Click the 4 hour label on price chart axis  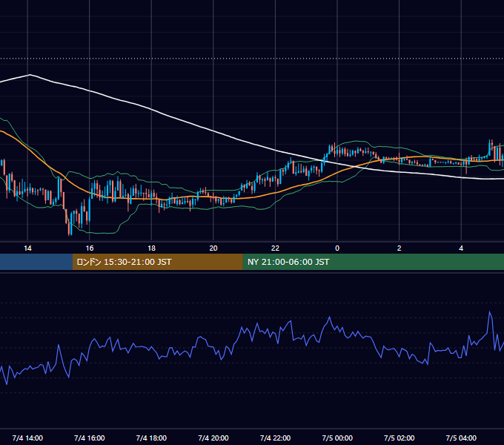pos(461,248)
